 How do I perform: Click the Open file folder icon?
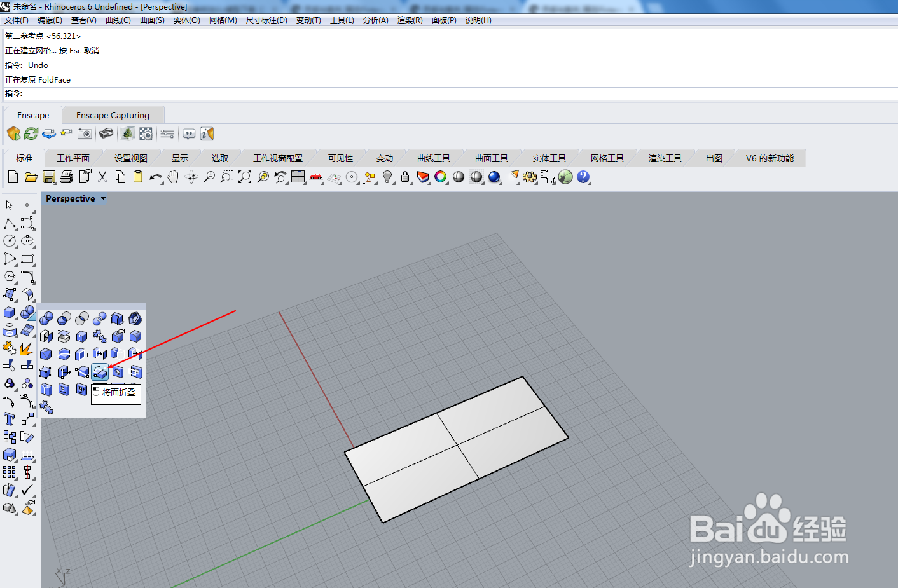pos(31,177)
